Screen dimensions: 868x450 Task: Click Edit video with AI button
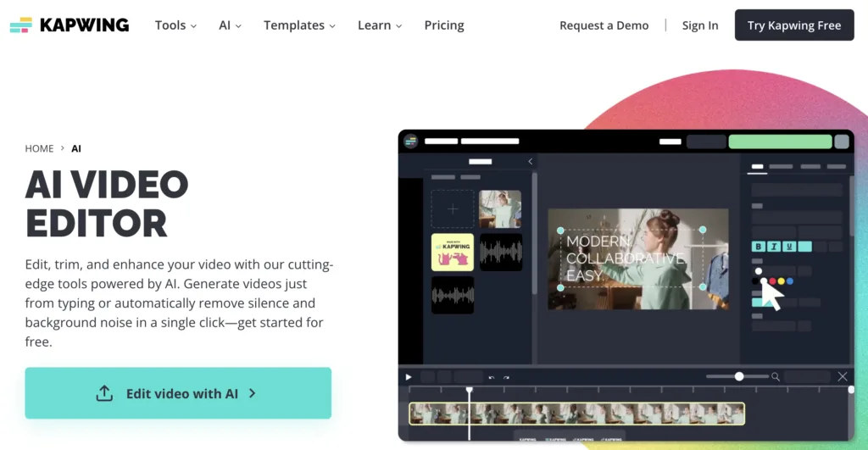point(178,393)
